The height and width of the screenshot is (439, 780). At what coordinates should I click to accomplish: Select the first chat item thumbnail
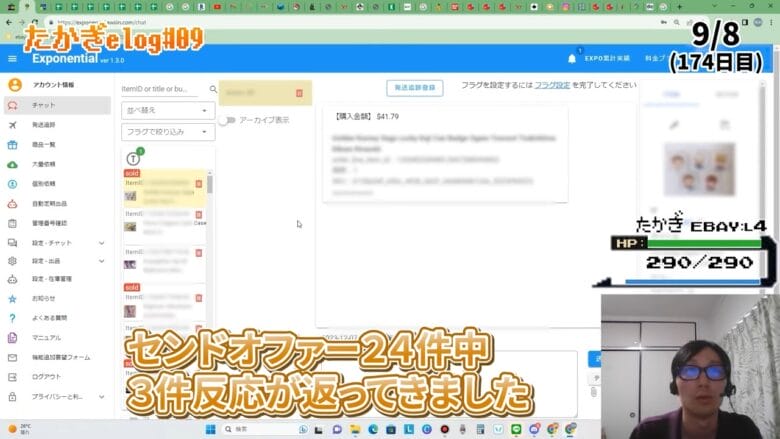[130, 196]
